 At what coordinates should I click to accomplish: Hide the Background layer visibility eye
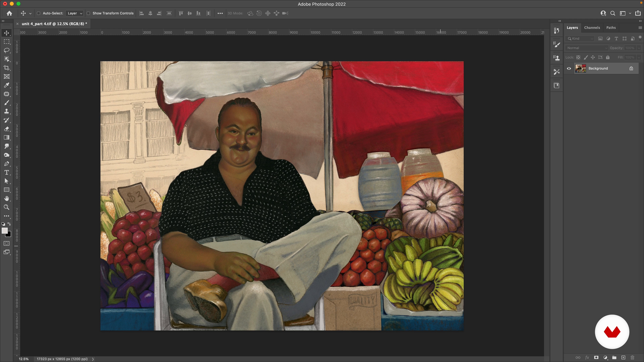569,68
